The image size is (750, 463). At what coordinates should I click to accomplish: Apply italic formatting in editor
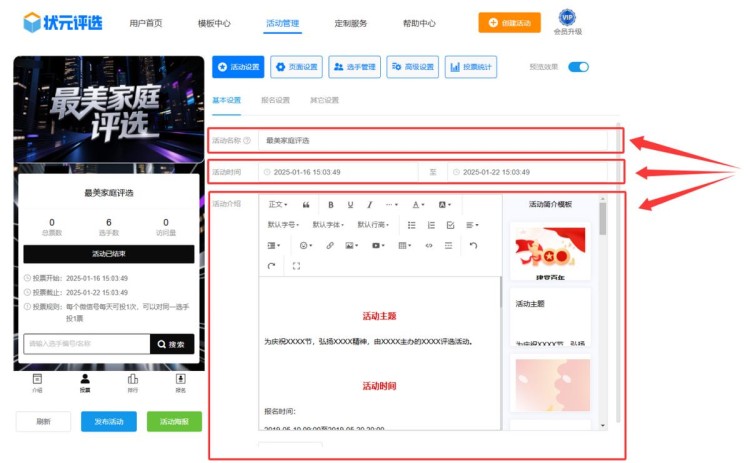tap(369, 204)
